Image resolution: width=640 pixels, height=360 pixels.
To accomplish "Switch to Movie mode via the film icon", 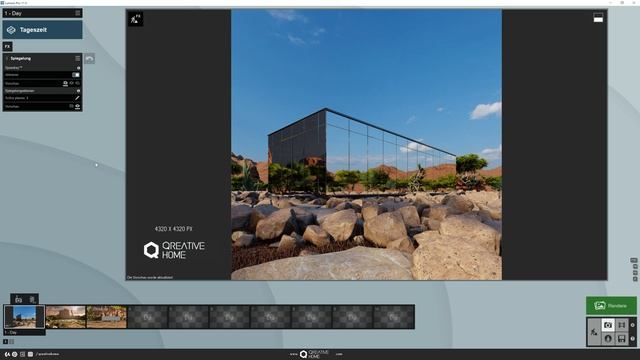I will [x=622, y=325].
